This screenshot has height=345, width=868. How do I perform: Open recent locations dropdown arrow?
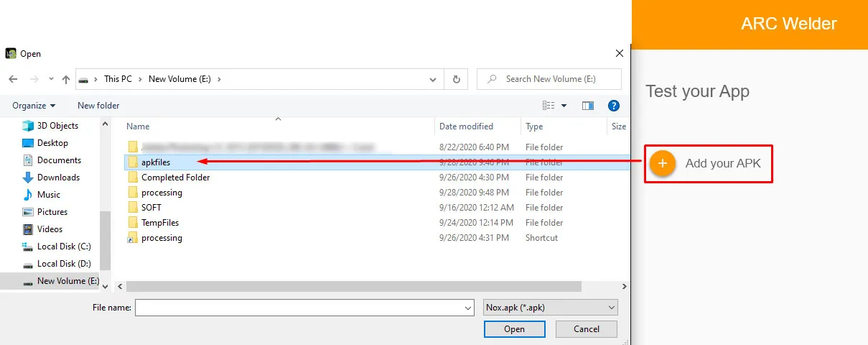coord(51,79)
